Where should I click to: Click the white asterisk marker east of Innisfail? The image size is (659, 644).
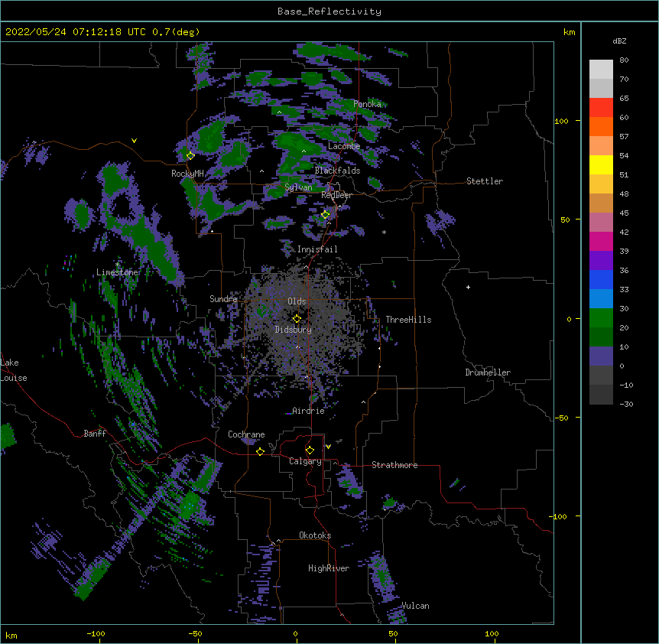click(384, 232)
